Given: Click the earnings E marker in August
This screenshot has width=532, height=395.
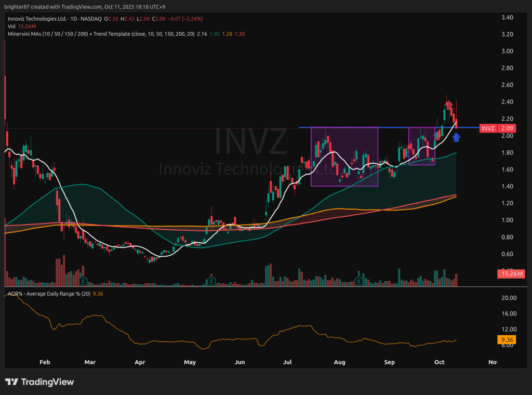Looking at the screenshot, I should coord(358,281).
